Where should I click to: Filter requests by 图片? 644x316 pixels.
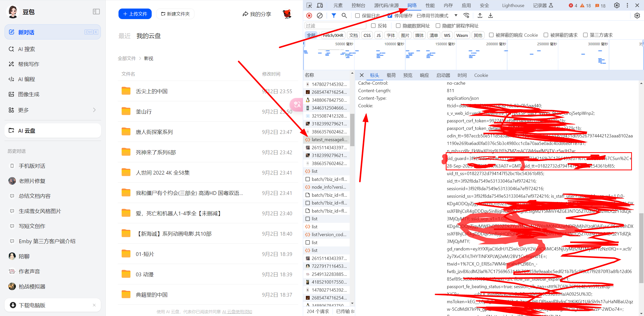pos(405,35)
